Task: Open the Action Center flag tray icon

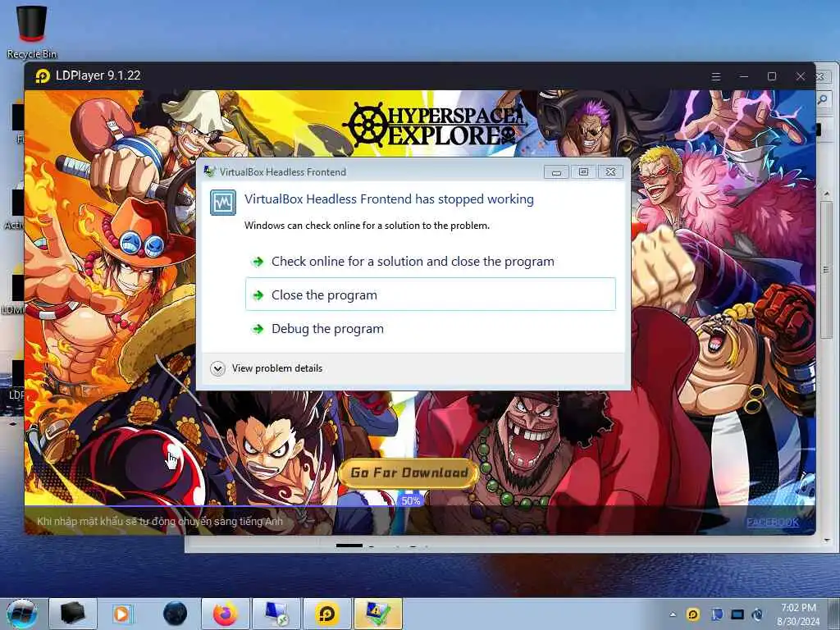Action: click(x=716, y=614)
